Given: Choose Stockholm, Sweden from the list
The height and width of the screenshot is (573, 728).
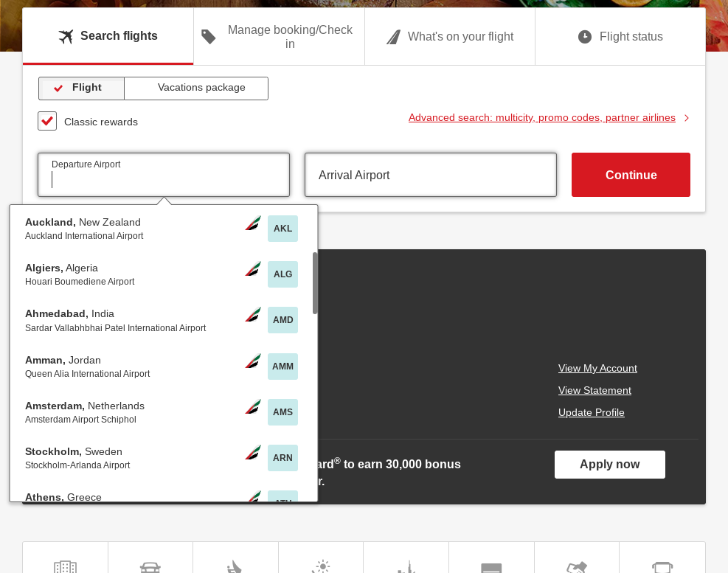Looking at the screenshot, I should pyautogui.click(x=162, y=458).
